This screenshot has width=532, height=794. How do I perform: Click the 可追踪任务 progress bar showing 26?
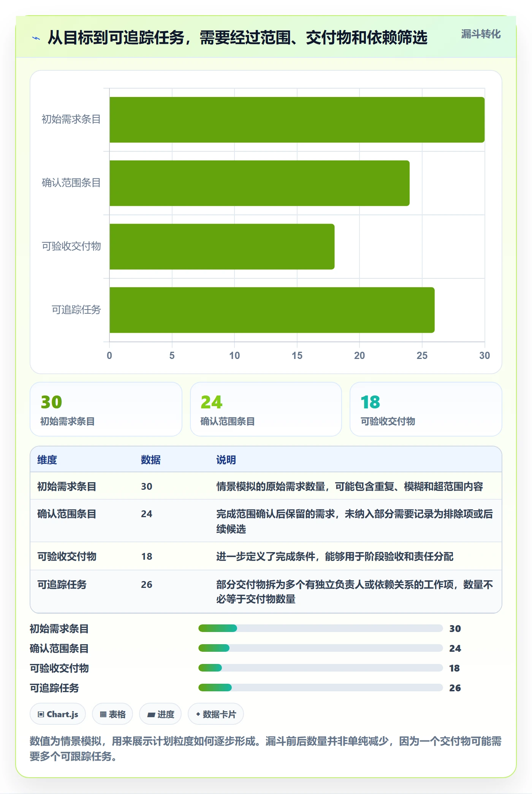point(321,688)
